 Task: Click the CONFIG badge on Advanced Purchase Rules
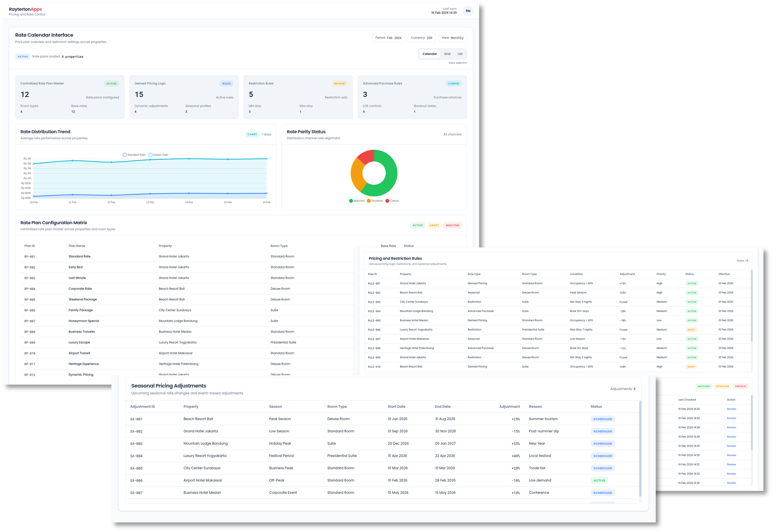coord(453,83)
